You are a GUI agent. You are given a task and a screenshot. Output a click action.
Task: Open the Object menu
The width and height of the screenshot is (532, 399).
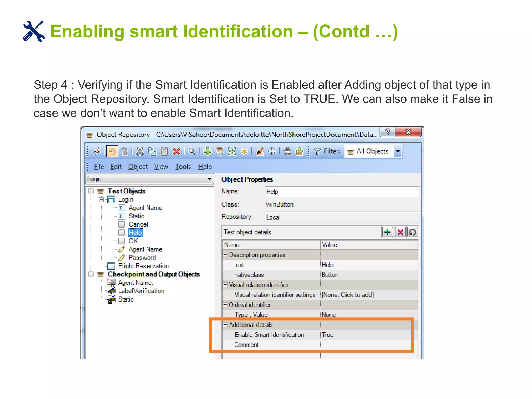tap(138, 167)
